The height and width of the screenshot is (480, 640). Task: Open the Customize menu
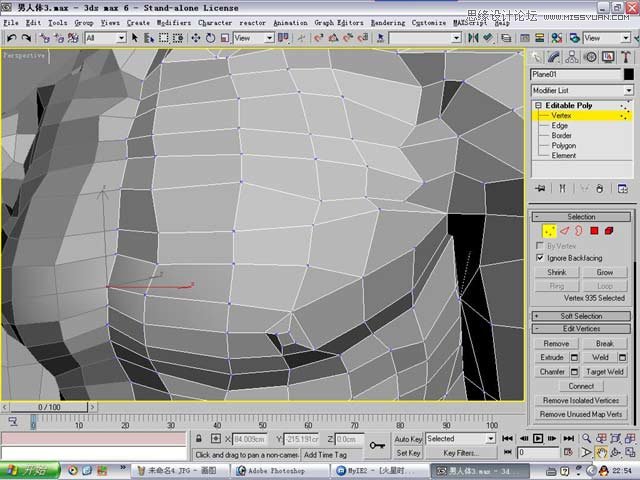coord(429,23)
